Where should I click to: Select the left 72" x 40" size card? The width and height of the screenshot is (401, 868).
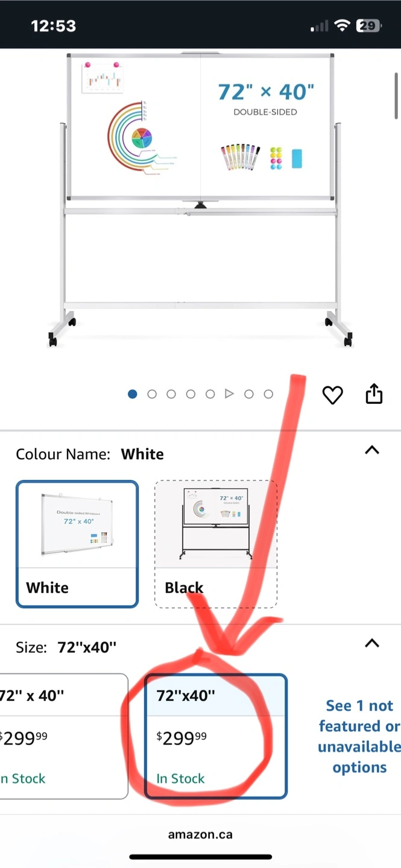coord(64,736)
